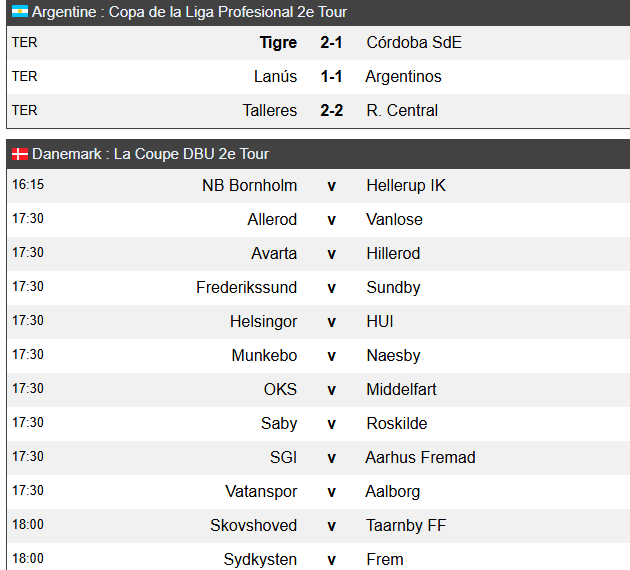Select the Allerod v Vanlose match
Viewport: 630px width, 570px height.
[x=318, y=220]
